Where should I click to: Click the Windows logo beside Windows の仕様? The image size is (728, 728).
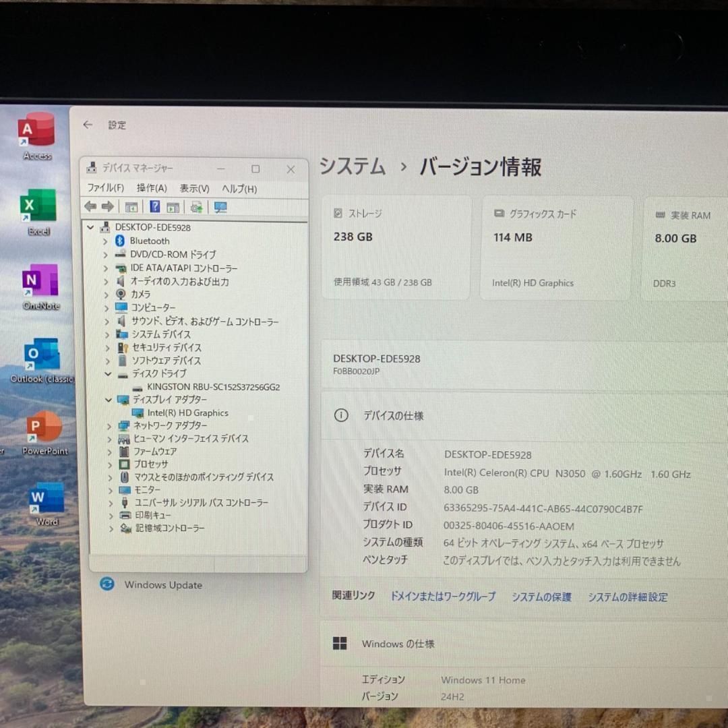pos(340,643)
